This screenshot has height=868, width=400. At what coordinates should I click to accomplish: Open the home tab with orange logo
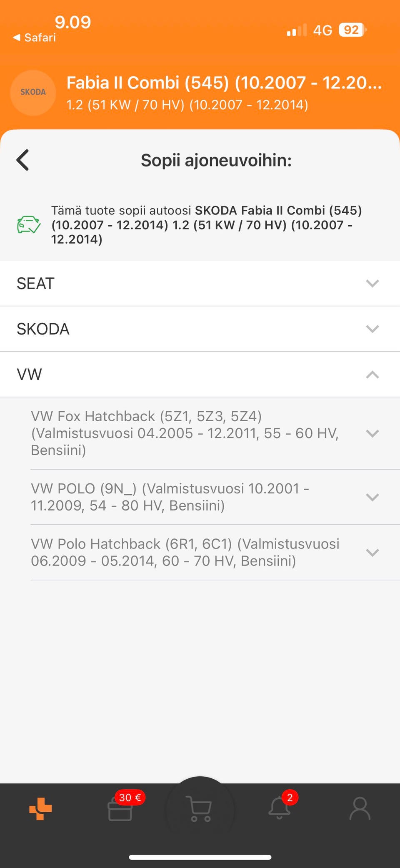pyautogui.click(x=40, y=809)
